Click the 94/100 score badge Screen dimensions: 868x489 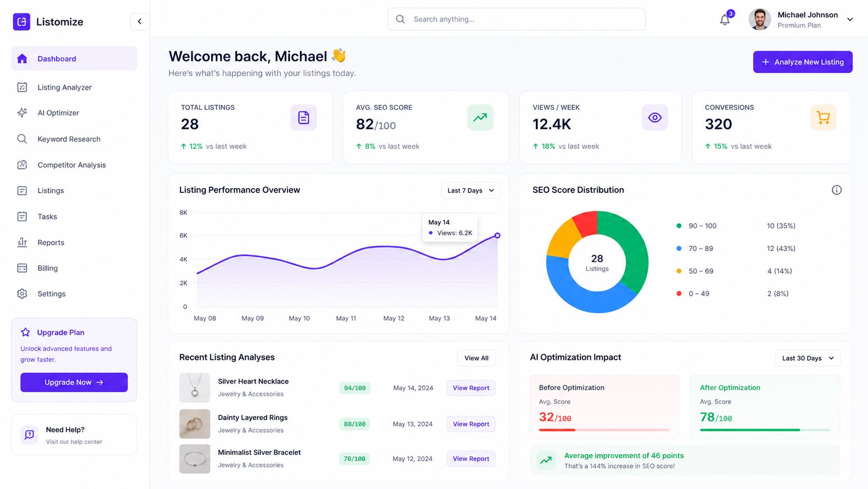click(355, 388)
